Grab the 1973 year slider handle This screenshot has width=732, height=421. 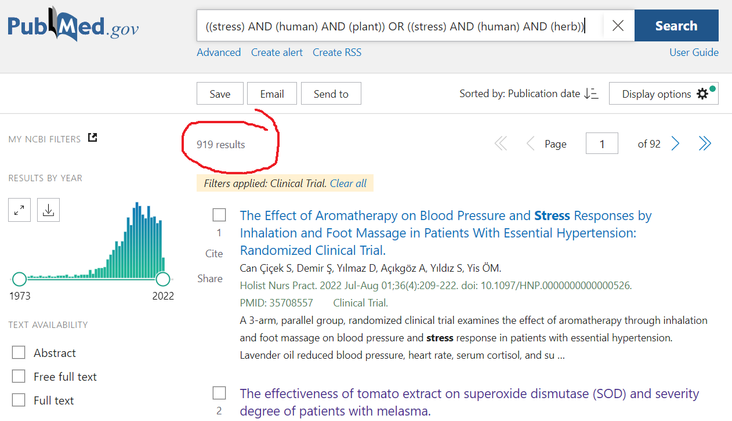coord(19,279)
